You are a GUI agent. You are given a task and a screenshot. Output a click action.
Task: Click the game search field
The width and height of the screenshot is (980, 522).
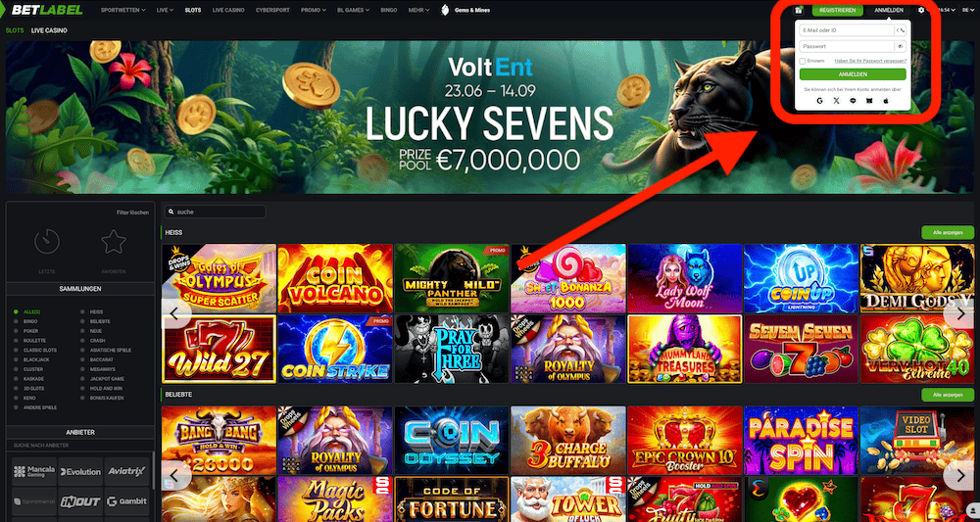coord(215,212)
